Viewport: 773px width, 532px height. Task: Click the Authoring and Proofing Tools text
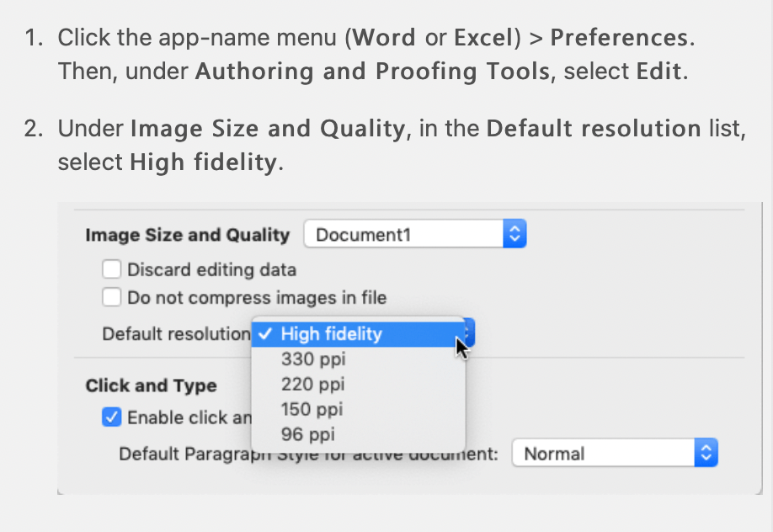[373, 72]
